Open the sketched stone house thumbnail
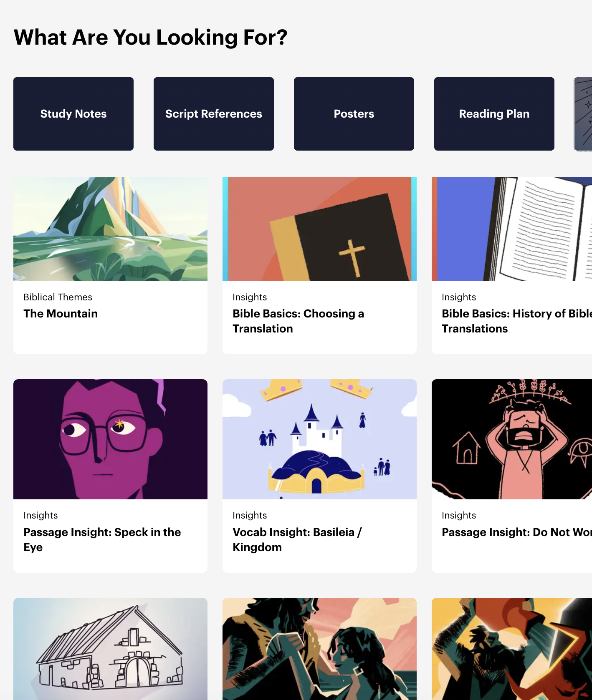The width and height of the screenshot is (592, 700). click(x=110, y=649)
